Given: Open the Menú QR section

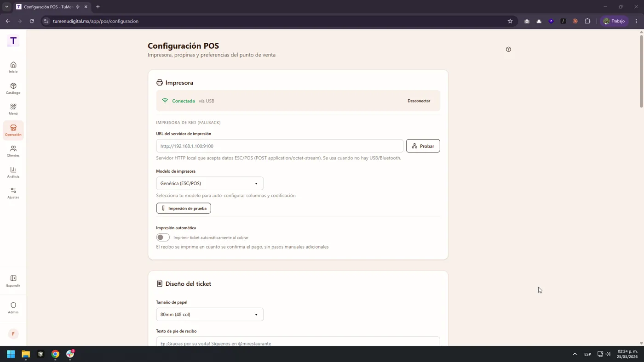Looking at the screenshot, I should pos(13,109).
